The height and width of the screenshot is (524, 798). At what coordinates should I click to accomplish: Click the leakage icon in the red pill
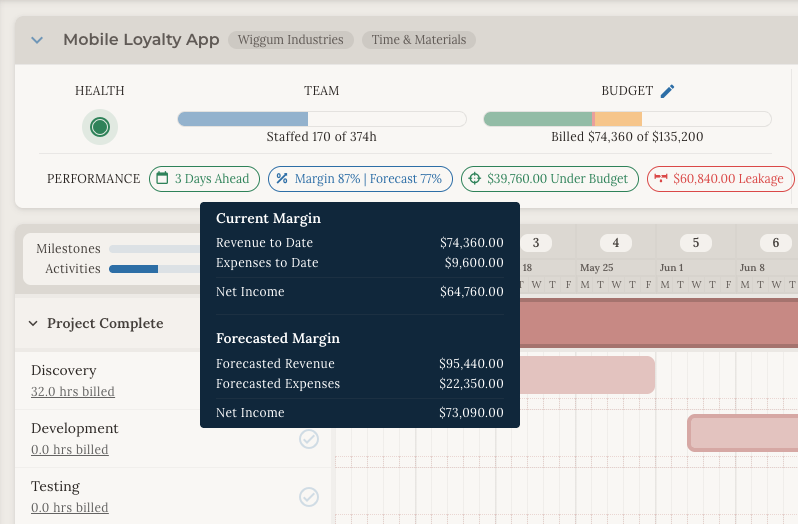tap(661, 178)
